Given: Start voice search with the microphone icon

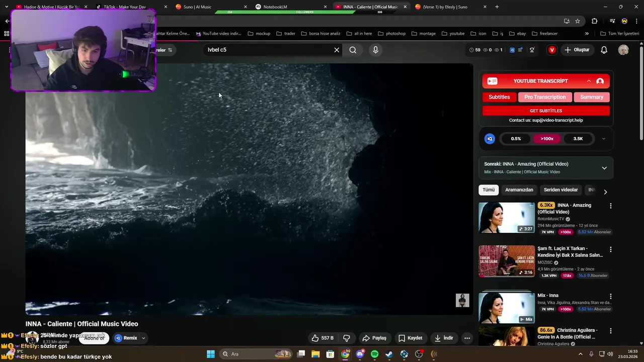Looking at the screenshot, I should tap(375, 50).
